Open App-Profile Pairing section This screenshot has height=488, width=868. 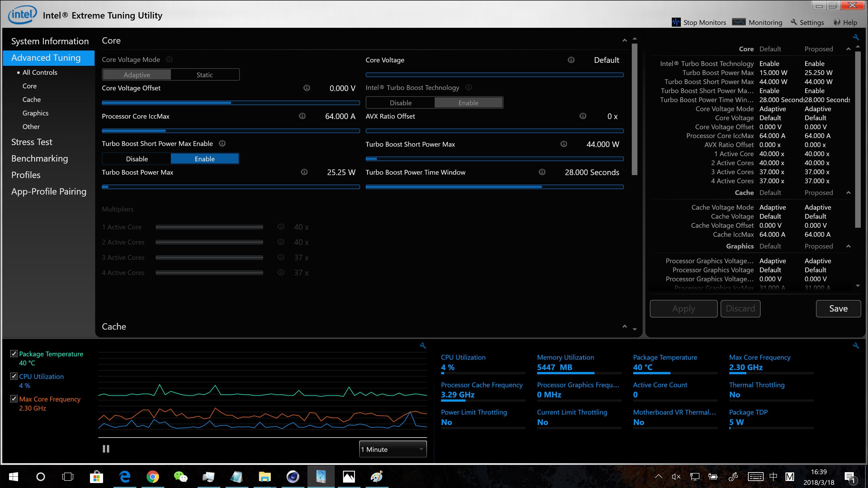(x=49, y=192)
